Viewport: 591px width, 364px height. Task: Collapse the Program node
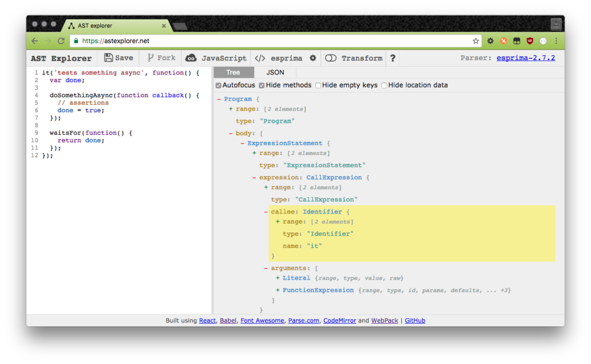[219, 99]
